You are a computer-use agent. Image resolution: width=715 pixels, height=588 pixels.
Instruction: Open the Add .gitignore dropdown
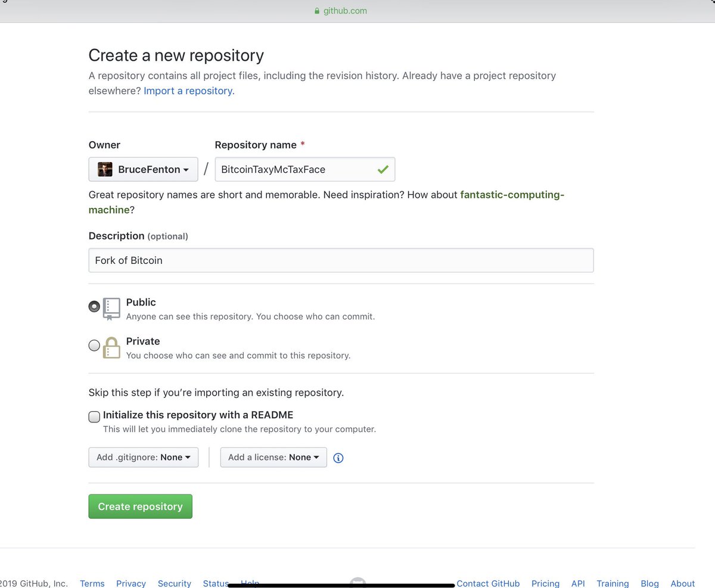[144, 457]
